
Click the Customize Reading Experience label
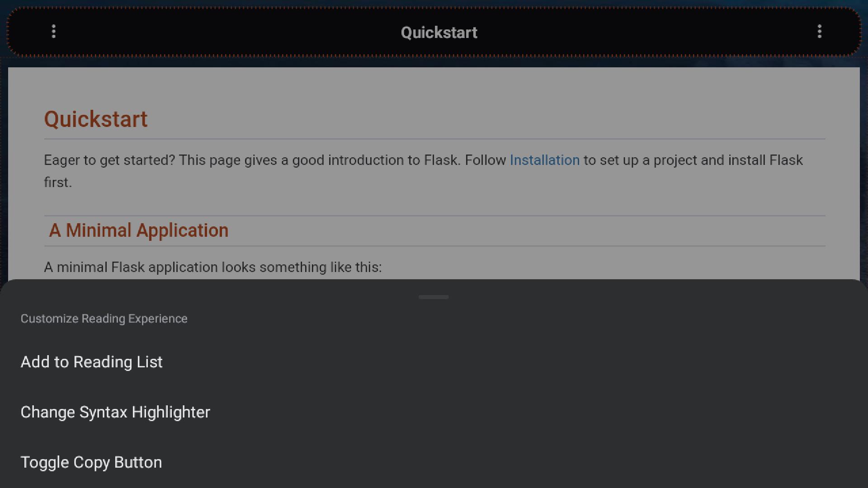pyautogui.click(x=104, y=318)
